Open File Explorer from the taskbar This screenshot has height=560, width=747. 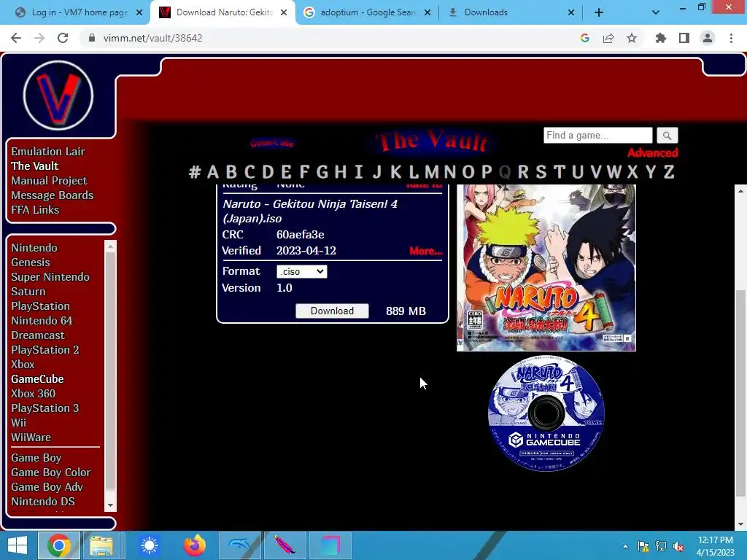(x=101, y=545)
